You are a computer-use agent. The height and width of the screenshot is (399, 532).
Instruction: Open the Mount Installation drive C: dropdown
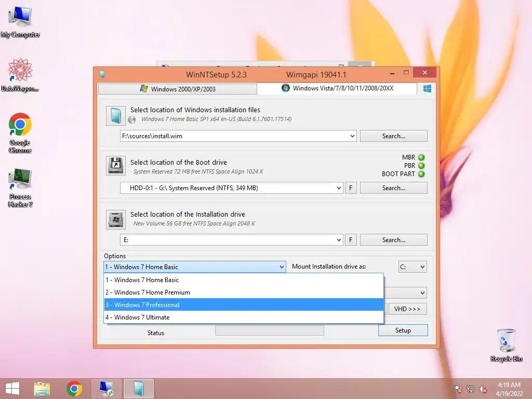pyautogui.click(x=413, y=267)
